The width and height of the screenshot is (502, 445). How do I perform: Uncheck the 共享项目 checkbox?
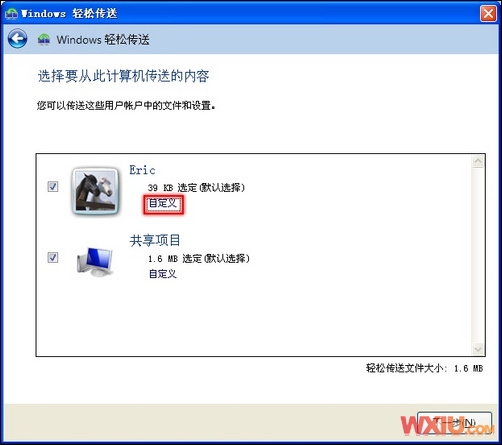pos(53,257)
